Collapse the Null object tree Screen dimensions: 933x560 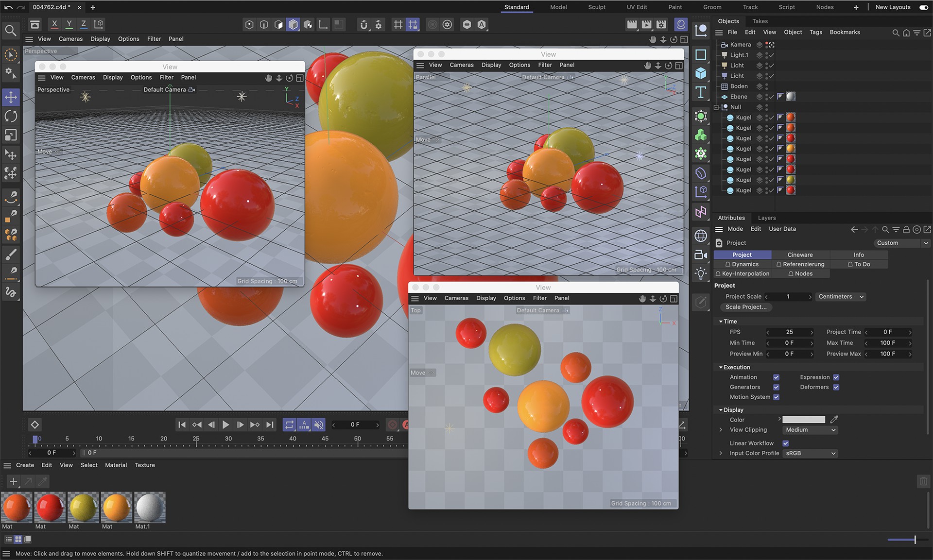(716, 107)
